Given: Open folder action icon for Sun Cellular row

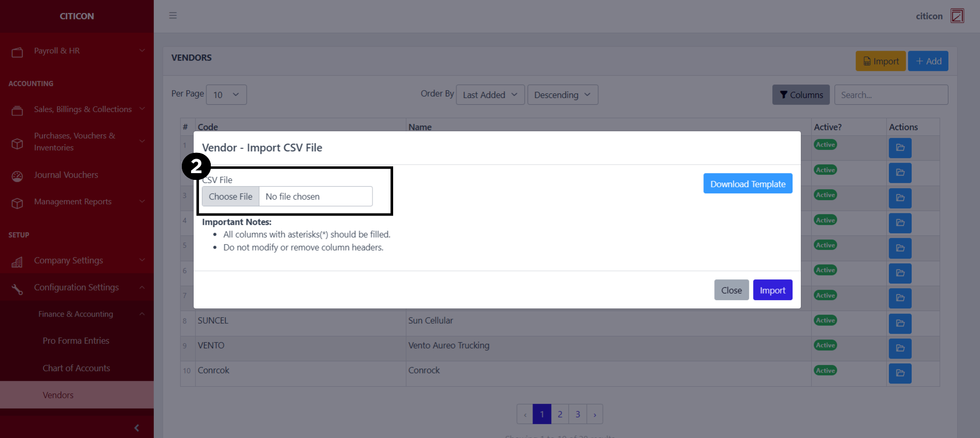Looking at the screenshot, I should 900,323.
